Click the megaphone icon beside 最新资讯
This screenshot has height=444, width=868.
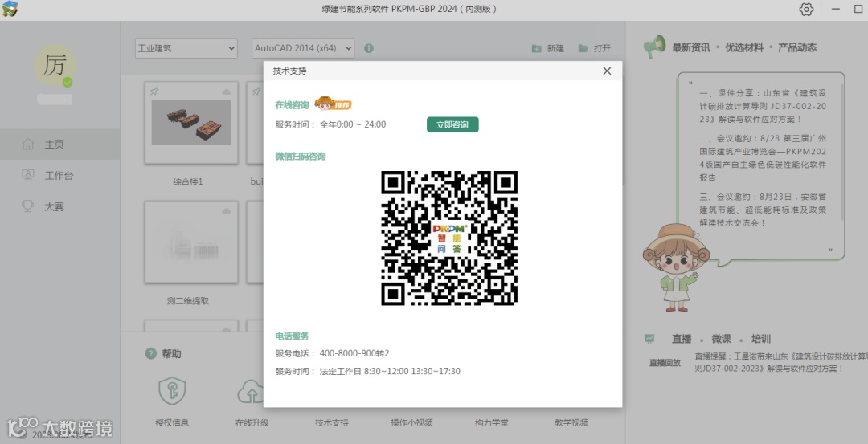[653, 47]
